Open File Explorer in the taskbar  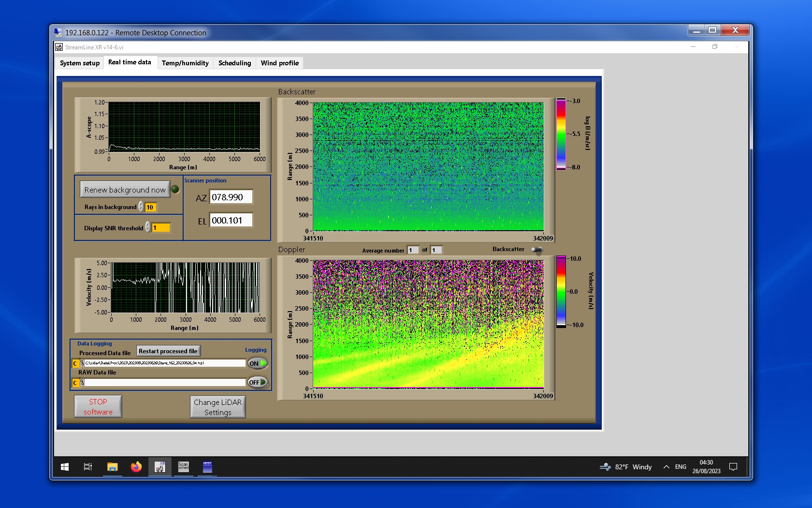pos(112,467)
